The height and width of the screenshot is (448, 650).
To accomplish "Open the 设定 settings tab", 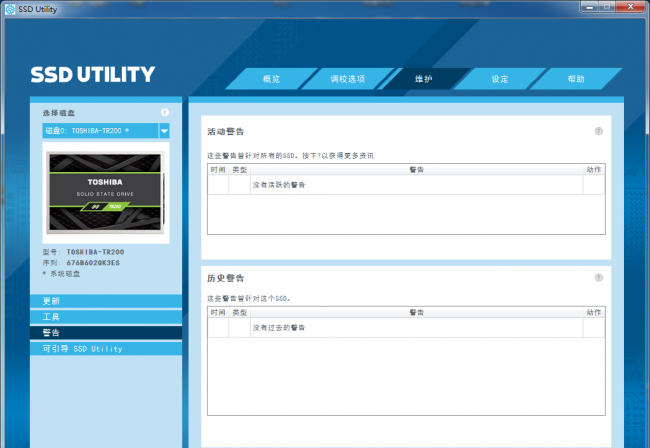I will click(x=500, y=79).
